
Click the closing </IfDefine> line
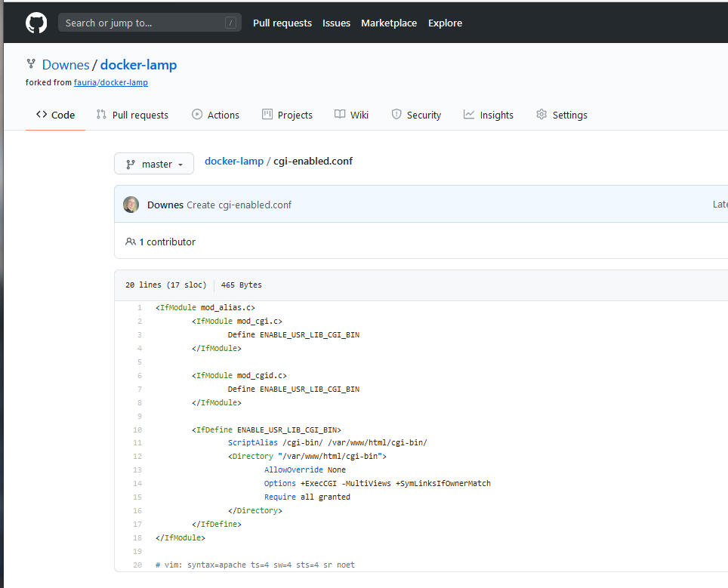point(216,524)
